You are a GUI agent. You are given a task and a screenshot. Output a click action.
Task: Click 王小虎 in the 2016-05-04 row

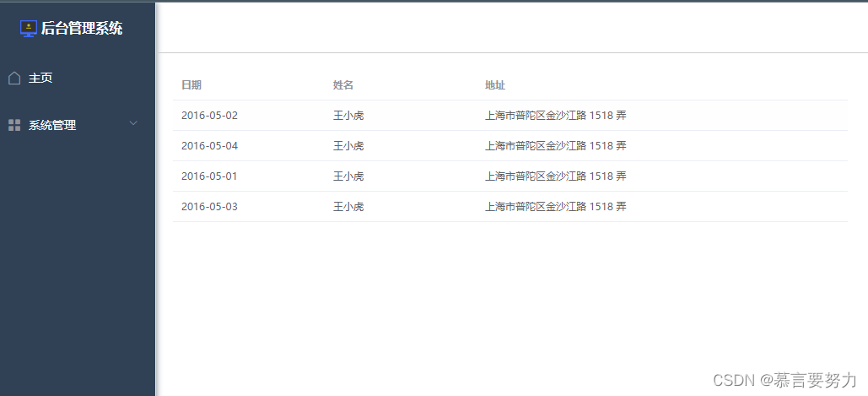point(348,146)
